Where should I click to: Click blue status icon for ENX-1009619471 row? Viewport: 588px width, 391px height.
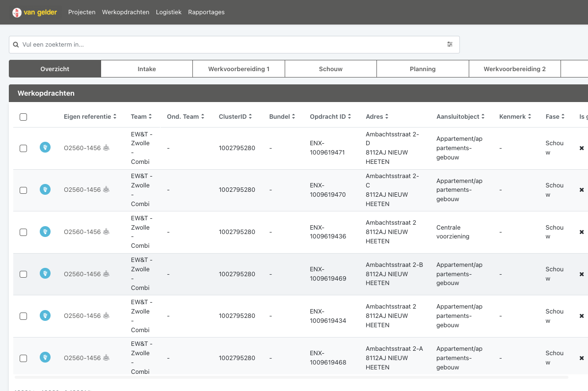tap(45, 147)
